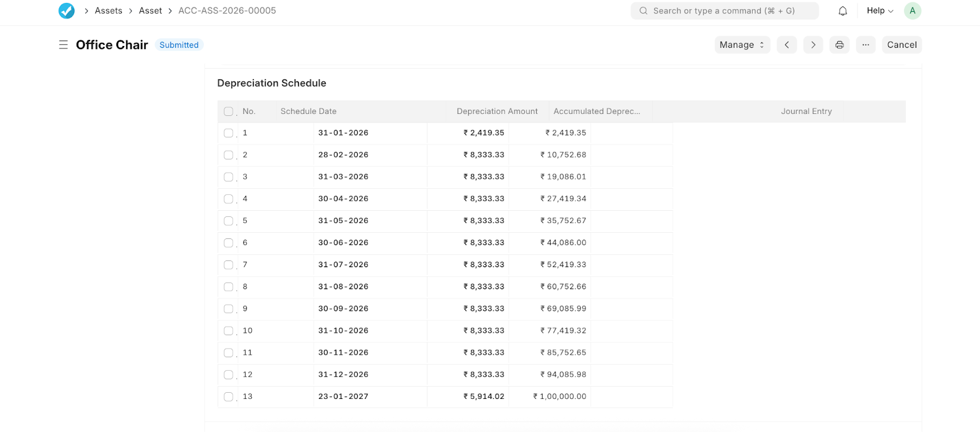Open the Asset breadcrumb link
Image resolution: width=980 pixels, height=432 pixels.
point(150,11)
